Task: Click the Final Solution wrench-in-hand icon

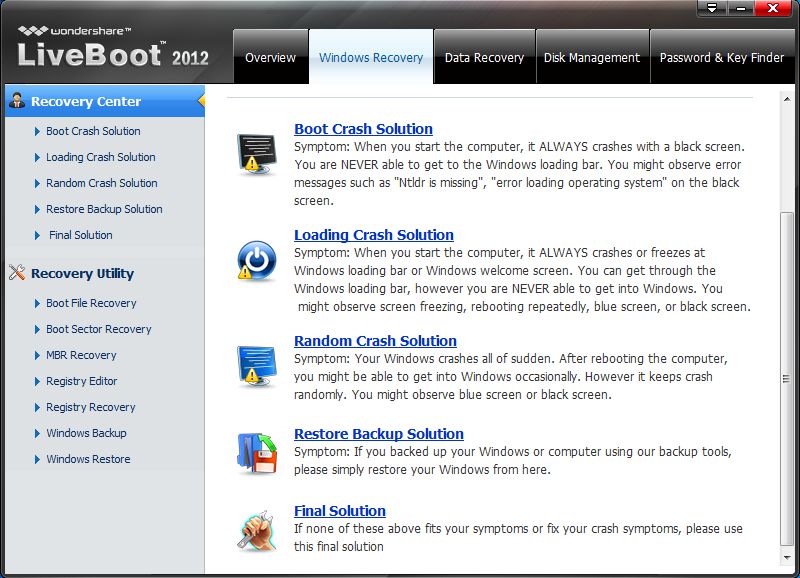Action: pos(257,531)
